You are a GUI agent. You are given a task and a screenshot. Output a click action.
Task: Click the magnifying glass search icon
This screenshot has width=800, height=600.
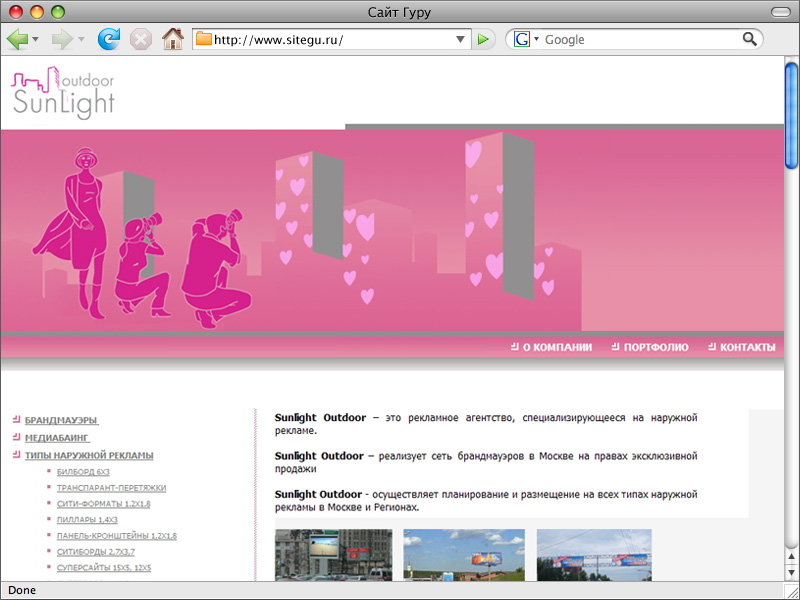(x=749, y=39)
